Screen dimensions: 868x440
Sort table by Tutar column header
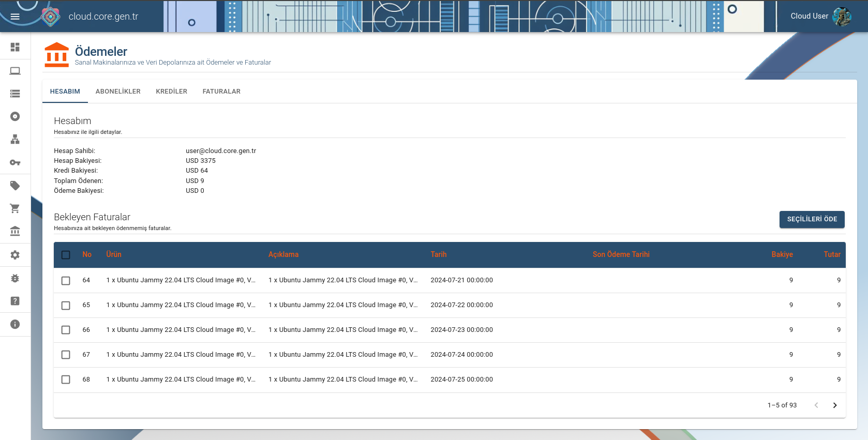point(832,254)
